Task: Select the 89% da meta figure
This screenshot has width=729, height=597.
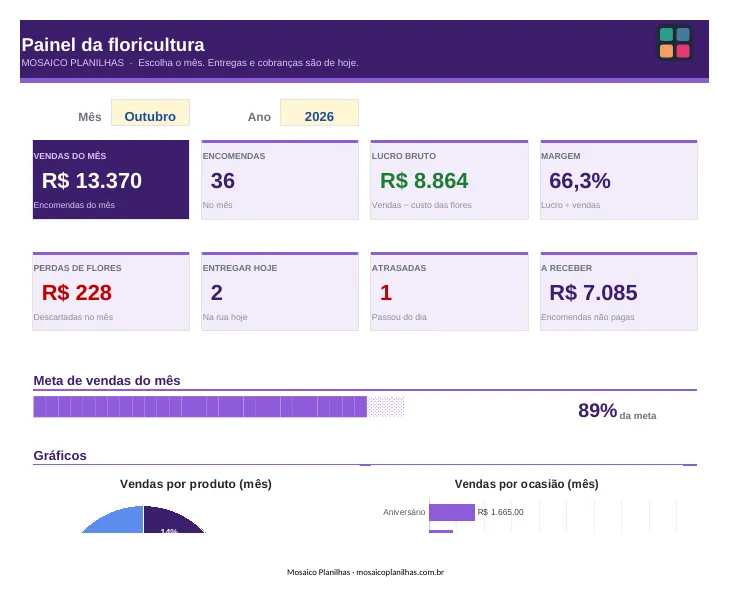Action: pyautogui.click(x=617, y=411)
